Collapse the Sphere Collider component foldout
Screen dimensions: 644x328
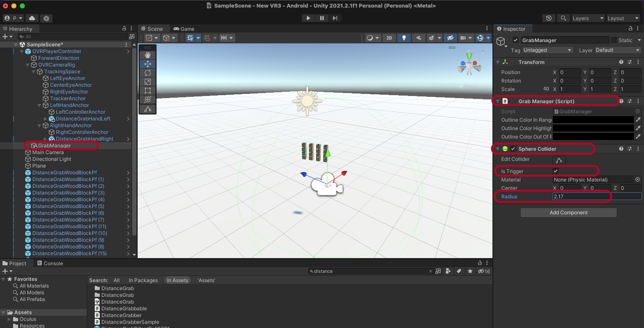(498, 149)
